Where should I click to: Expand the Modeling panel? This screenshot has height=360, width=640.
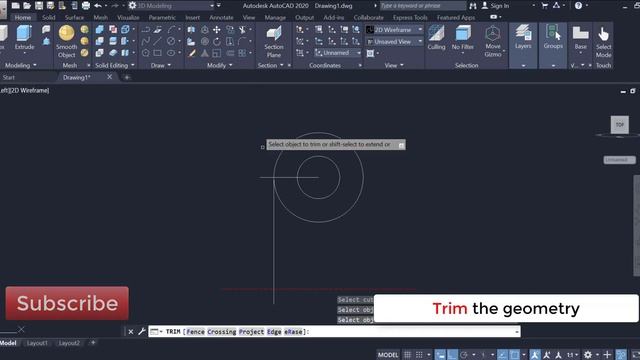pos(20,65)
